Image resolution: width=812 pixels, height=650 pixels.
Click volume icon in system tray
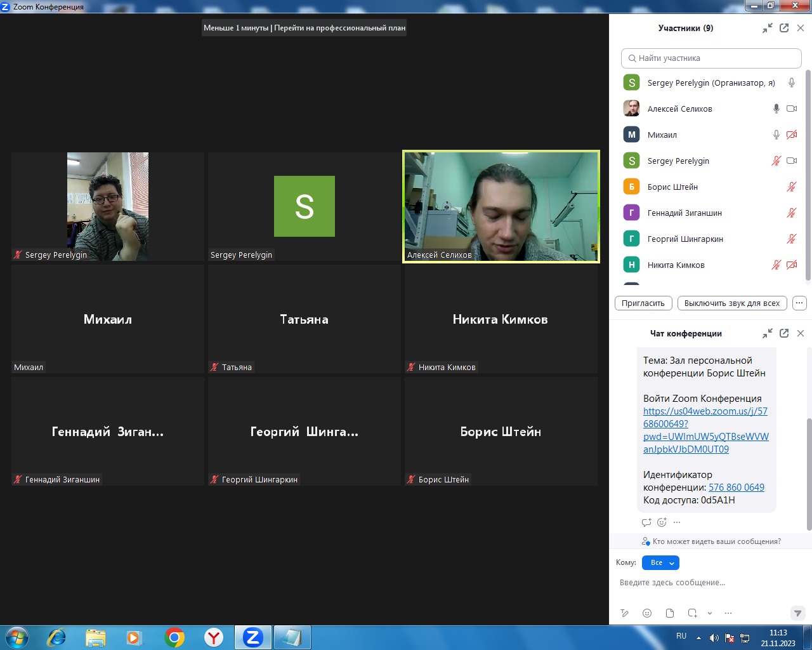[714, 638]
